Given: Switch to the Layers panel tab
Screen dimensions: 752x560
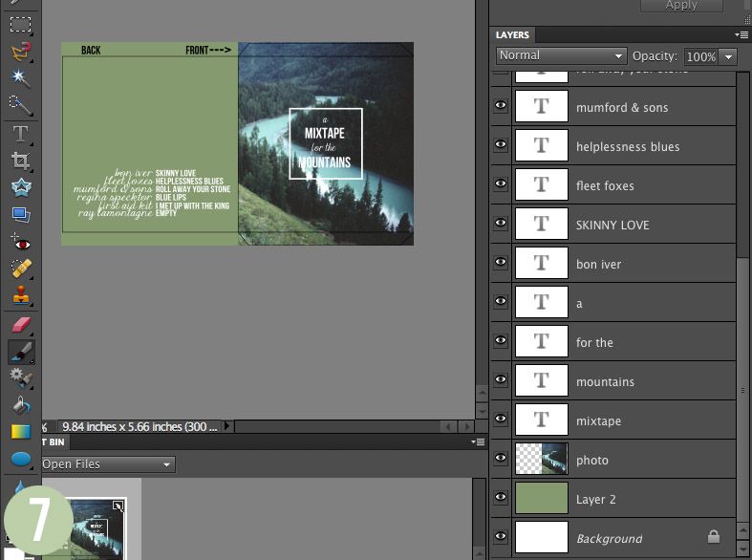Looking at the screenshot, I should [512, 35].
